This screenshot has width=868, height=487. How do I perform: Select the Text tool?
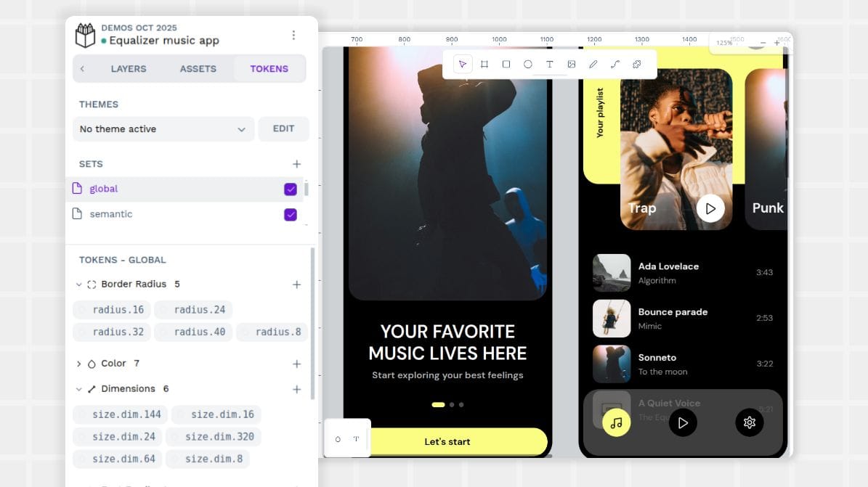coord(550,64)
